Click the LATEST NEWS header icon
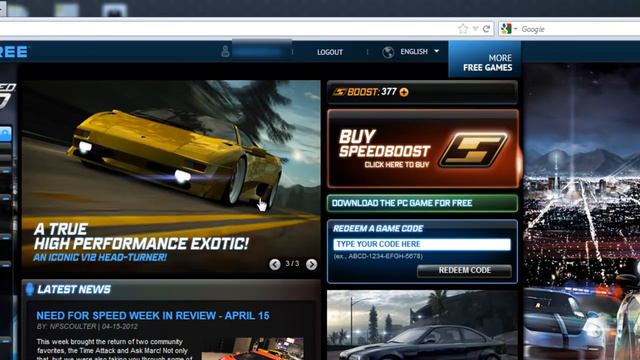 (29, 289)
